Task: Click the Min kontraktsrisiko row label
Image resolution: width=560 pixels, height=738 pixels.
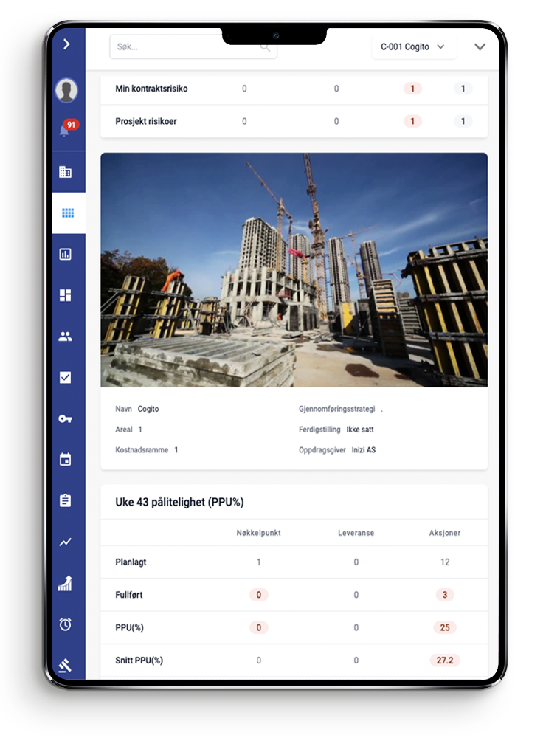Action: 151,89
